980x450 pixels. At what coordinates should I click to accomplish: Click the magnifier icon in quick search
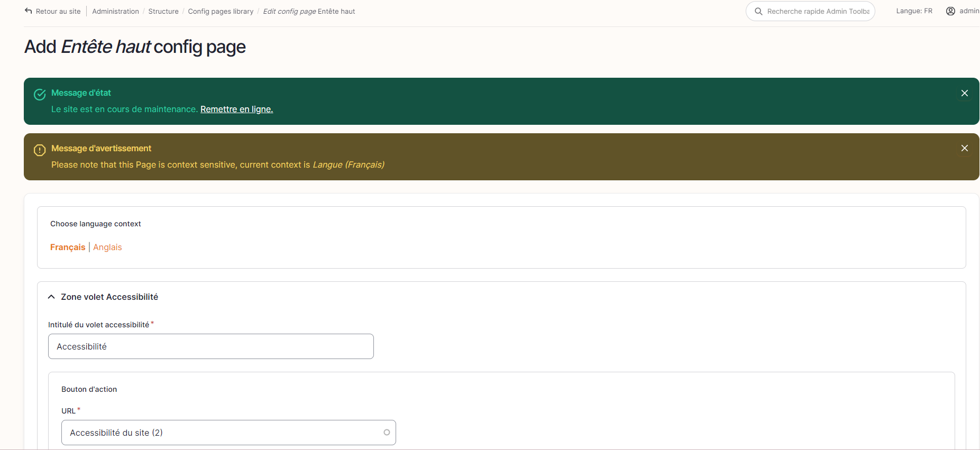tap(758, 11)
